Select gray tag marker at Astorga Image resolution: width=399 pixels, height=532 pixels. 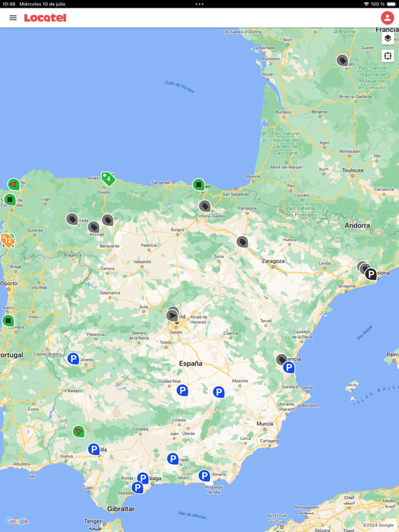coord(94,227)
